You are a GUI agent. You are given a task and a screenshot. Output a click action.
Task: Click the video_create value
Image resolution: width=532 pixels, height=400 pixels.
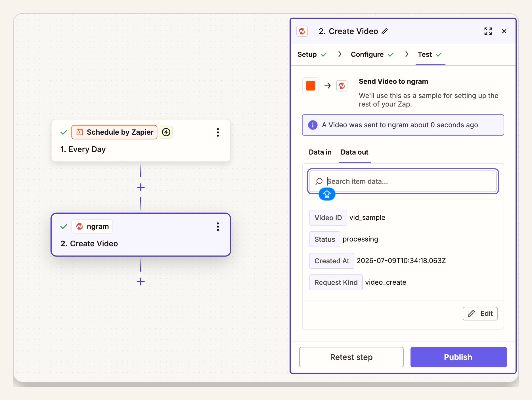pyautogui.click(x=386, y=282)
